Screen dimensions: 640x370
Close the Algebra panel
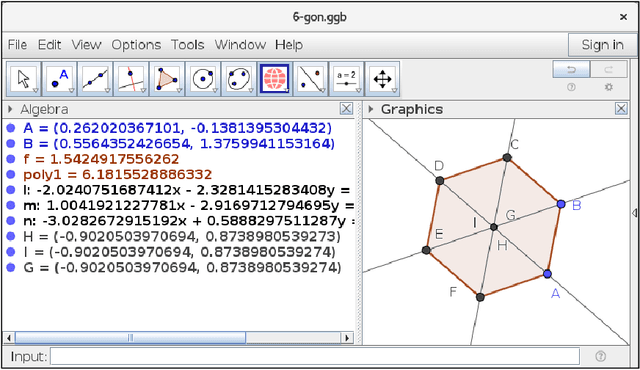346,109
